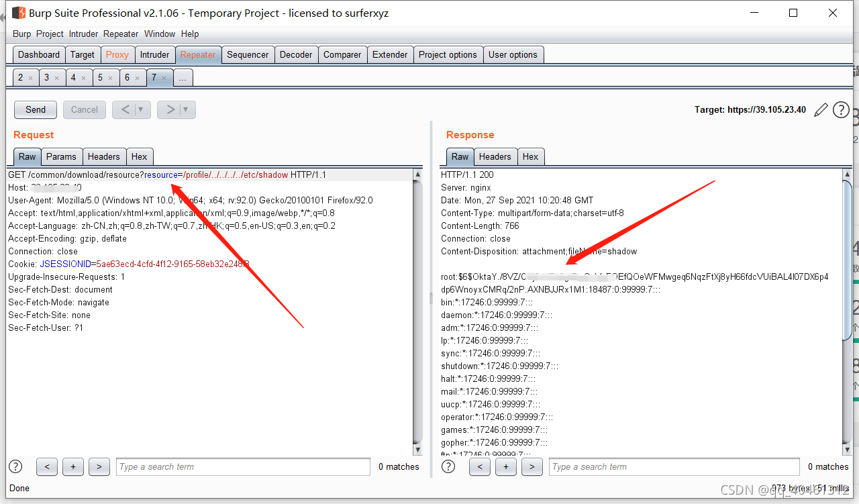Click the Content-Length: 766 header line
The image size is (859, 504).
(x=481, y=225)
